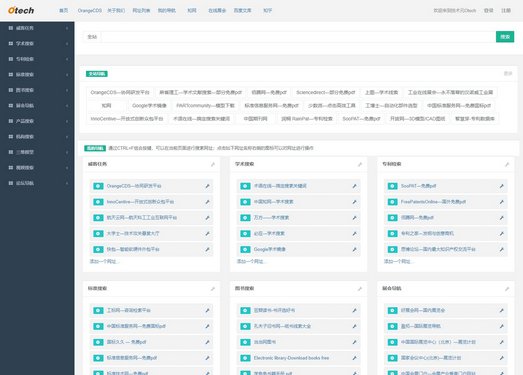The width and height of the screenshot is (523, 375).
Task: Expand 威客任务 sidebar chevron
Action: coord(67,28)
